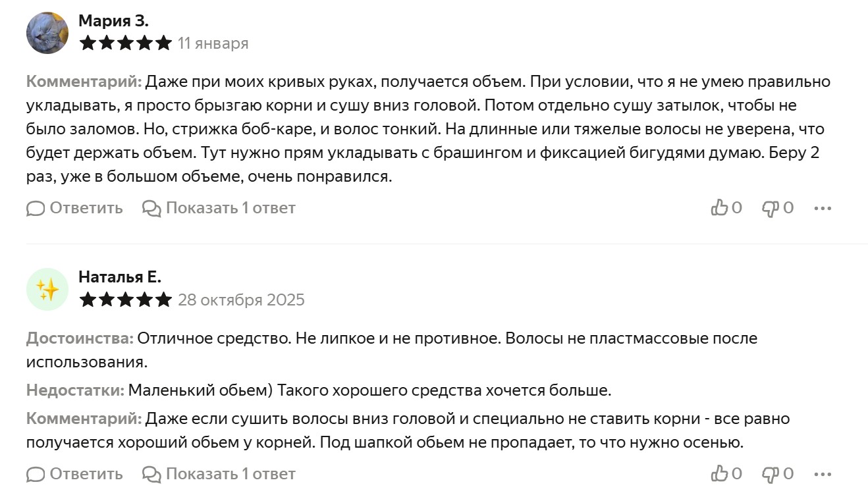Click the date 11 января

[213, 43]
